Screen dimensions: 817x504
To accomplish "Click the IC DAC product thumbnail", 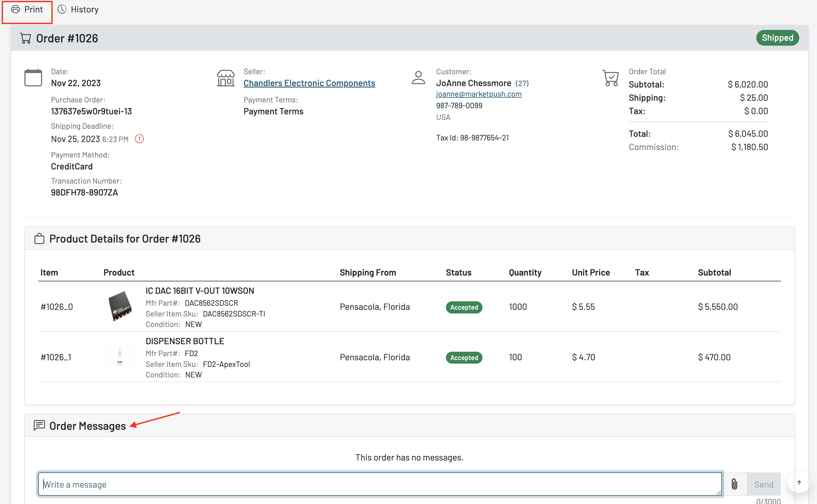I will click(120, 306).
